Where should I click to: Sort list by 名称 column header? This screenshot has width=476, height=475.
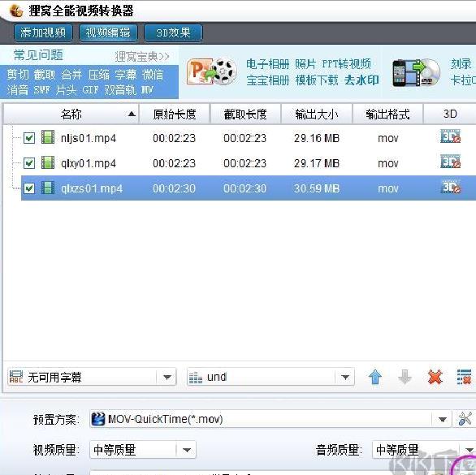[71, 114]
